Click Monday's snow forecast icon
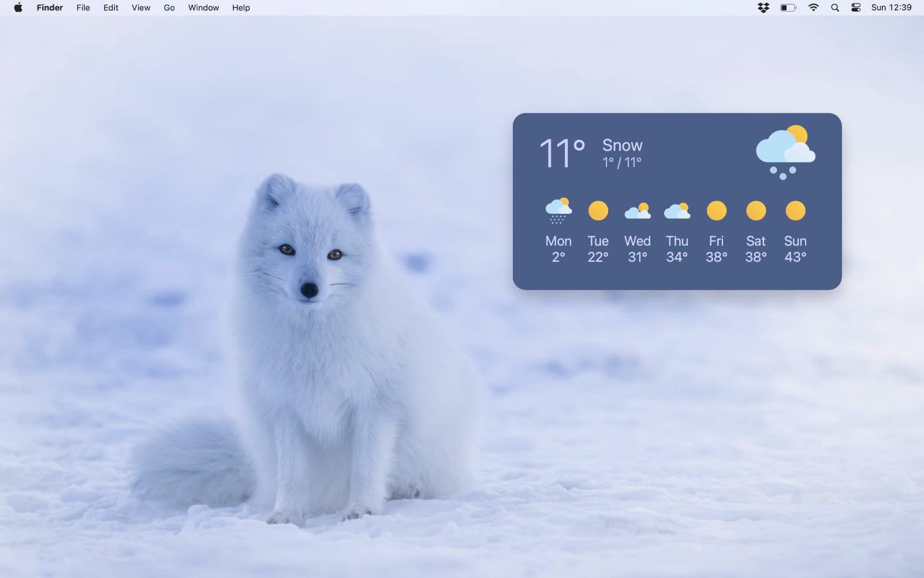 click(x=558, y=211)
